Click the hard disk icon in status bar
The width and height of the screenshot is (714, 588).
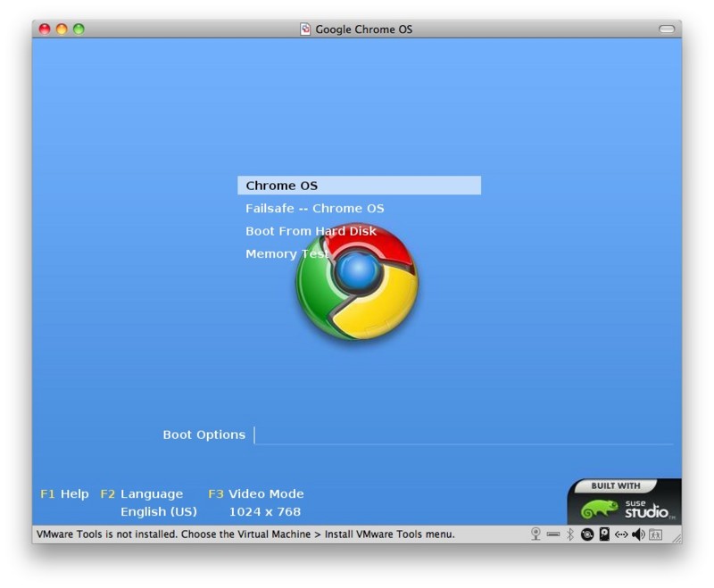pos(604,534)
